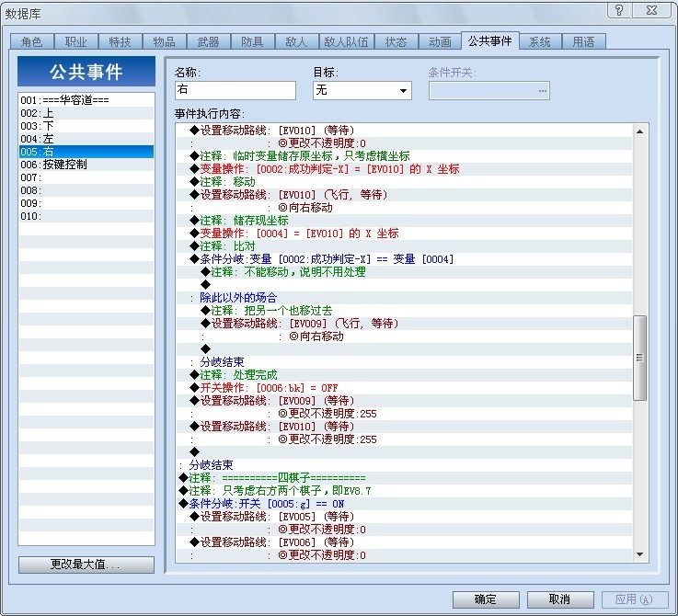Select common event 006:按键控制
Viewport: 678px width, 616px height.
click(86, 165)
